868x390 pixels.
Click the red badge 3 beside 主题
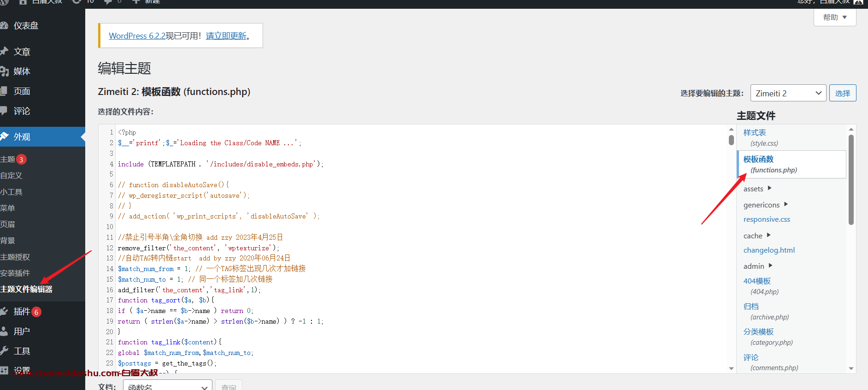click(x=21, y=160)
